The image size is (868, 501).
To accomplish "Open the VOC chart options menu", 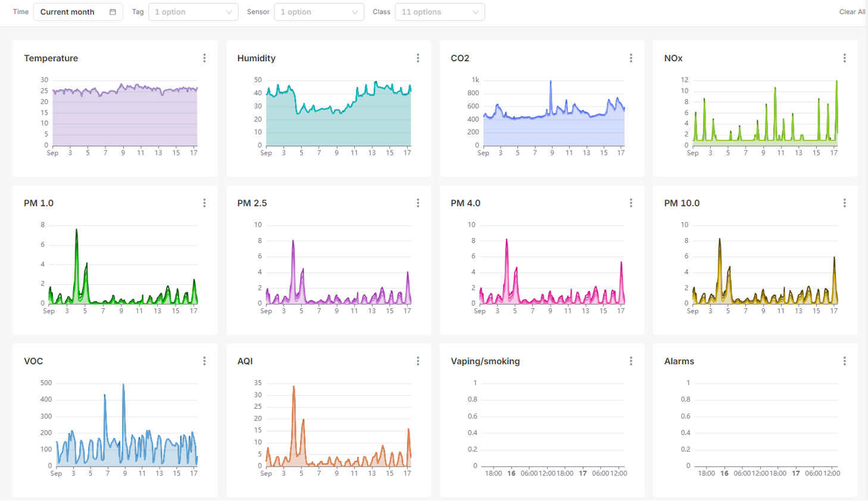I will point(204,361).
